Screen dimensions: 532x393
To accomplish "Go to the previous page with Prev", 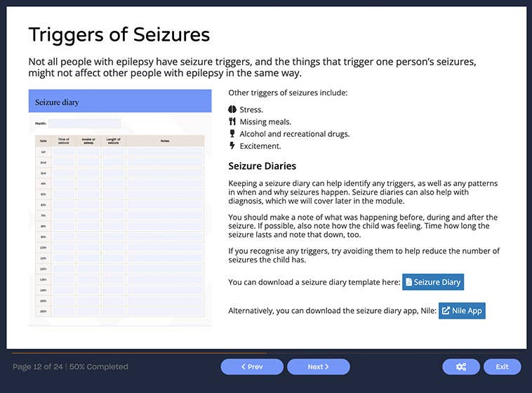I will coord(252,366).
